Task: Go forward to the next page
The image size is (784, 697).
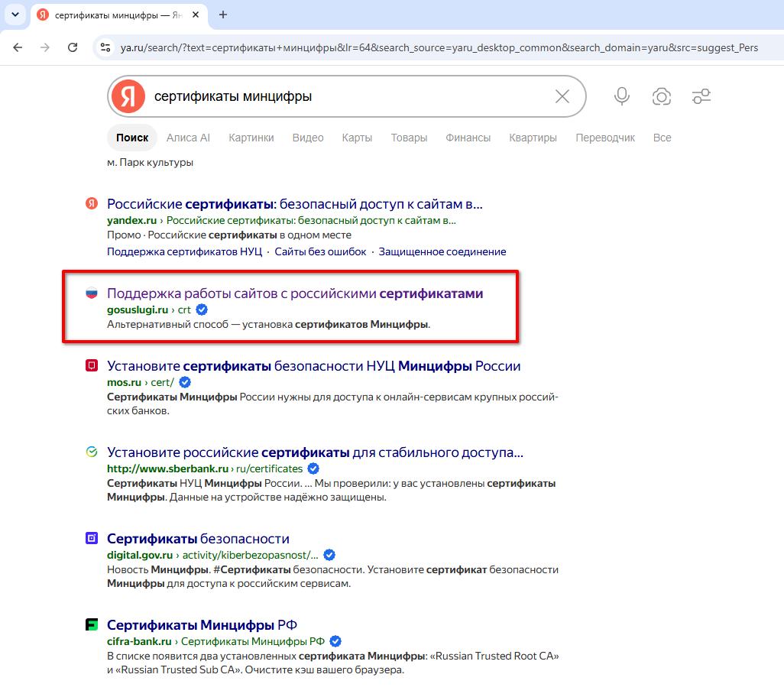Action: pos(45,47)
